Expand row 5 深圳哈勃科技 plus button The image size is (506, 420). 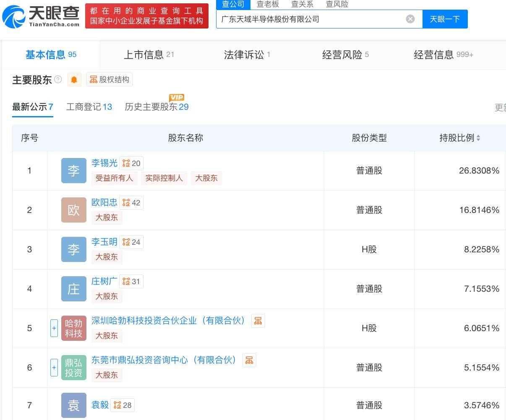pyautogui.click(x=54, y=328)
